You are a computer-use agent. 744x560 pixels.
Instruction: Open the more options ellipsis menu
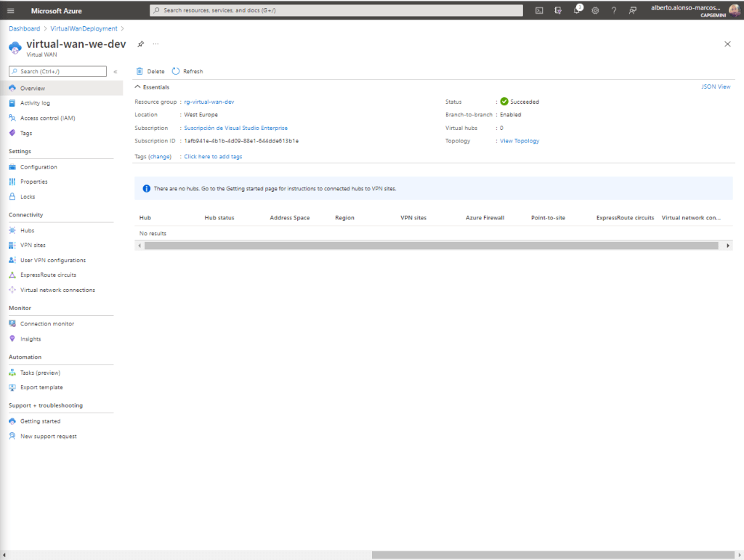[155, 44]
